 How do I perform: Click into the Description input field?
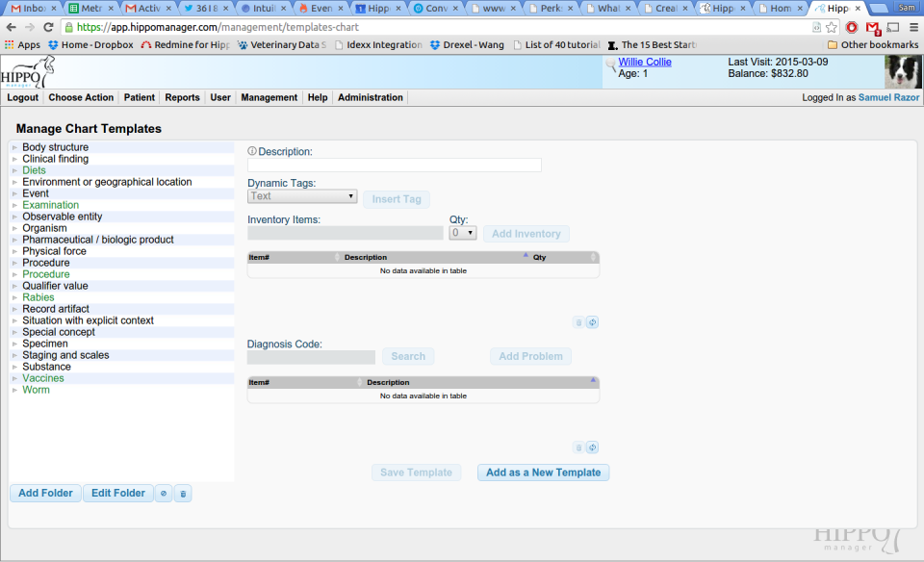coord(395,165)
